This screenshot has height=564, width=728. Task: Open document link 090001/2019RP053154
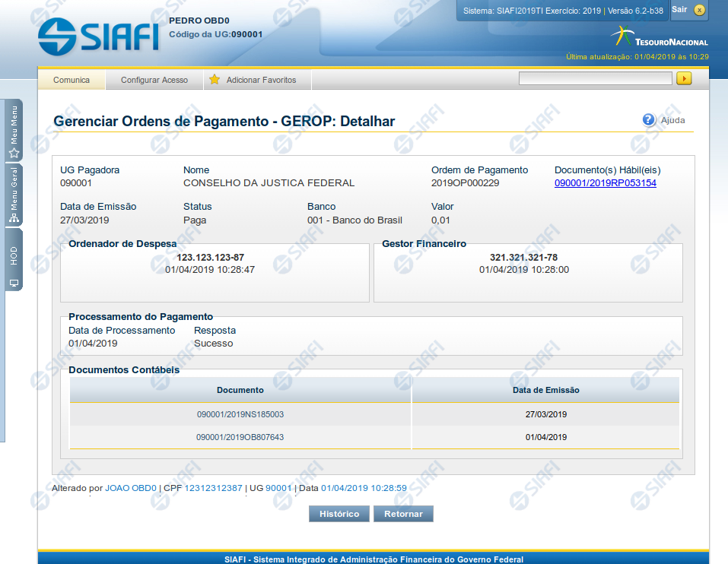pos(605,183)
